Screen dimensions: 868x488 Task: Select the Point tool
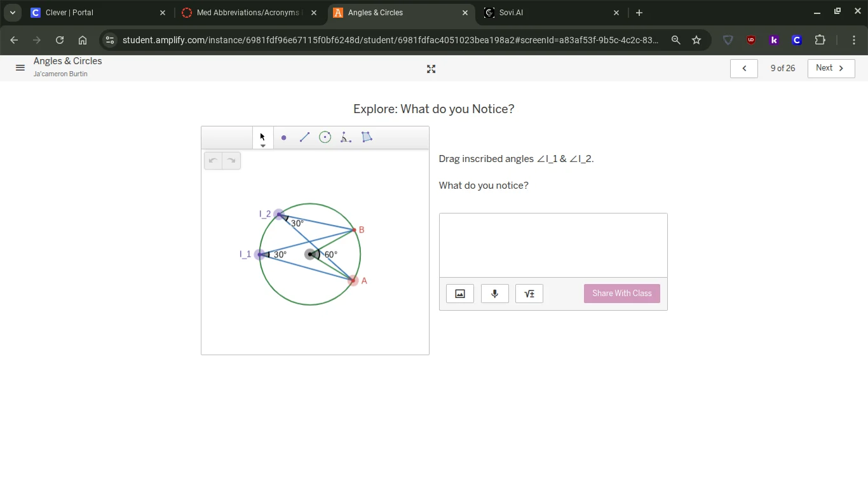(283, 137)
